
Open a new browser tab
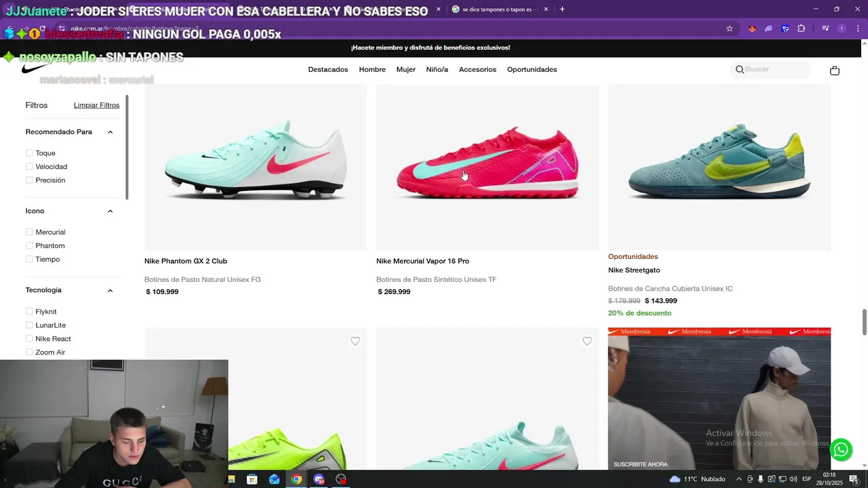click(562, 9)
